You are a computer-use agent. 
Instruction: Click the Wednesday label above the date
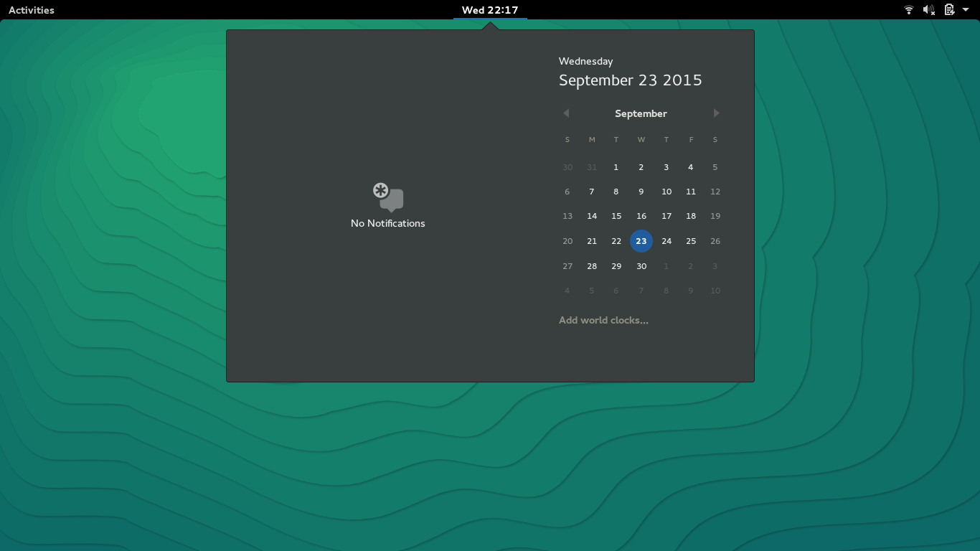[x=585, y=62]
